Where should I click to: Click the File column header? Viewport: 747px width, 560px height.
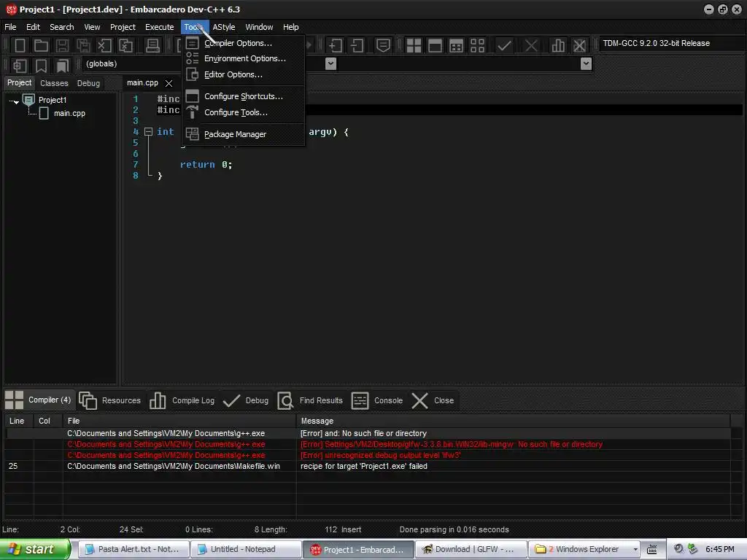(179, 421)
